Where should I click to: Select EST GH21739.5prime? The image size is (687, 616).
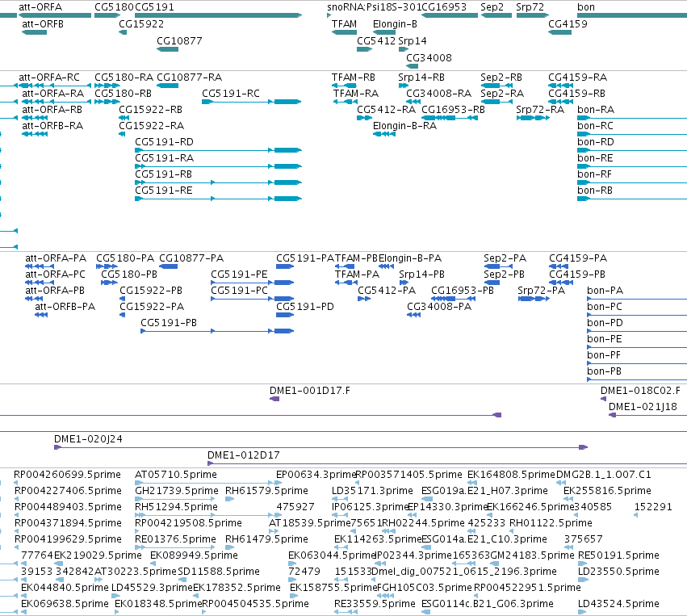click(177, 491)
